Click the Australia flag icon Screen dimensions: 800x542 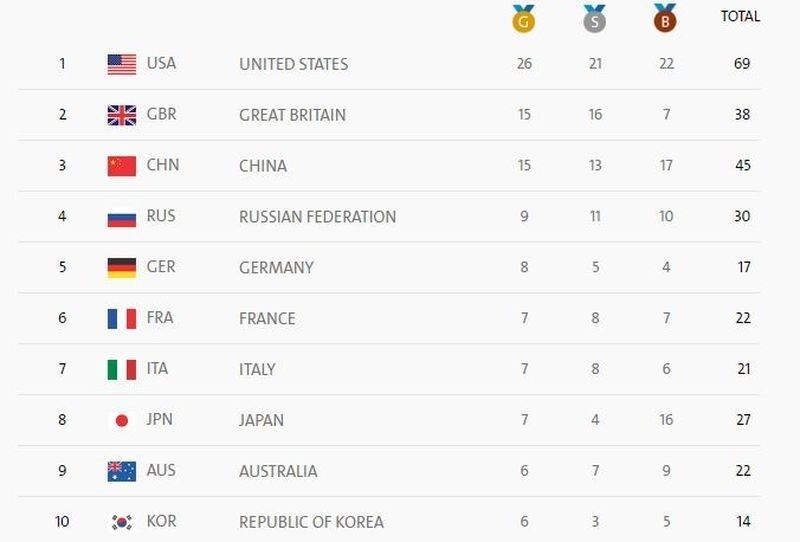pyautogui.click(x=122, y=471)
